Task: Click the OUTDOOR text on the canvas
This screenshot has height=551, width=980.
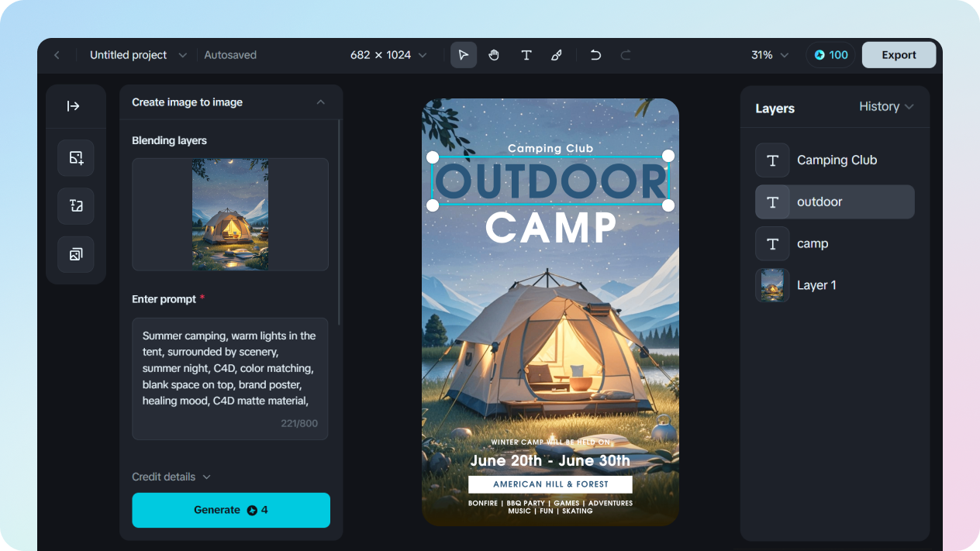Action: tap(550, 181)
